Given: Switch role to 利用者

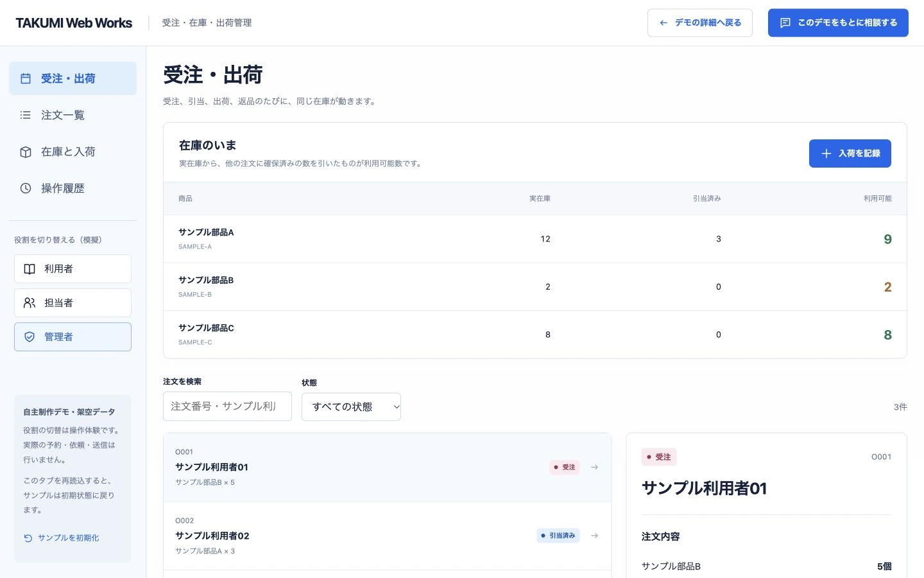Looking at the screenshot, I should (73, 269).
